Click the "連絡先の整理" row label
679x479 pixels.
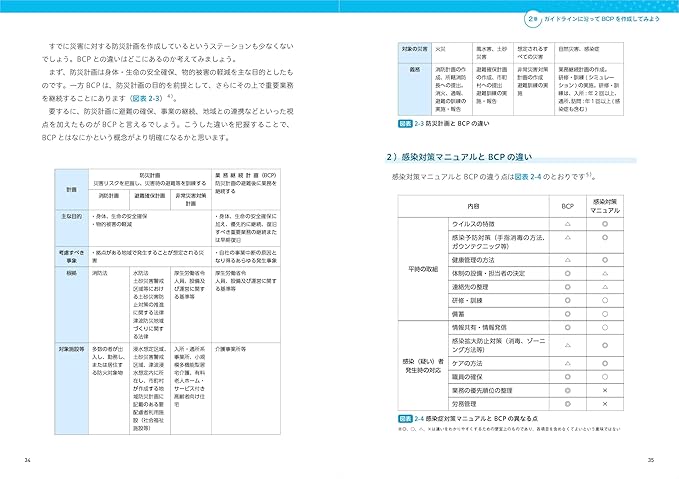tap(470, 287)
